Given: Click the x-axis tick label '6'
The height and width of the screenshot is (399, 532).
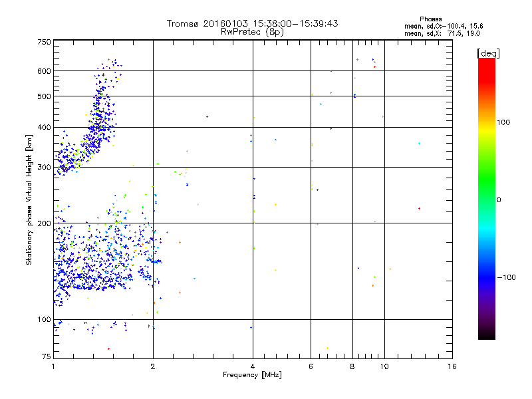Looking at the screenshot, I should click(311, 366).
